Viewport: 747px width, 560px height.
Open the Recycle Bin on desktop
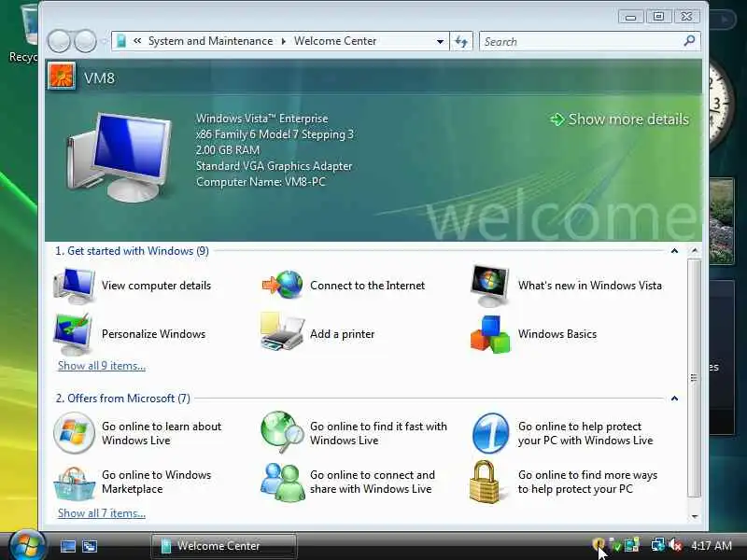click(24, 34)
